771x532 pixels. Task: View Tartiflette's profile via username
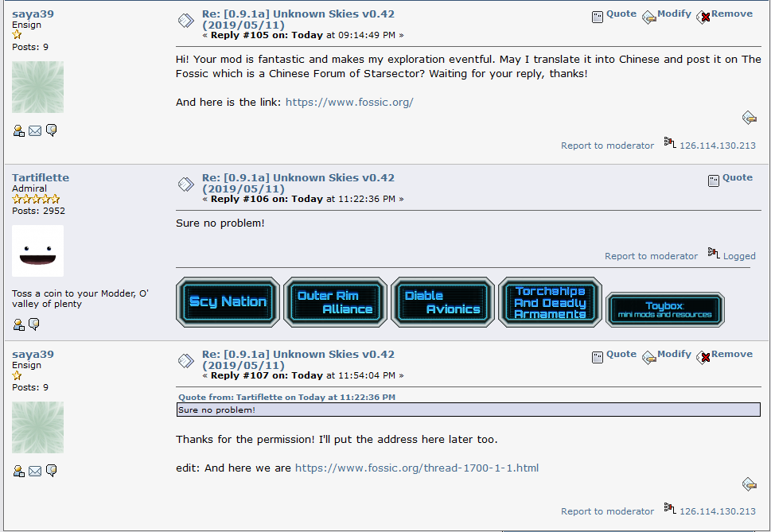pyautogui.click(x=41, y=178)
